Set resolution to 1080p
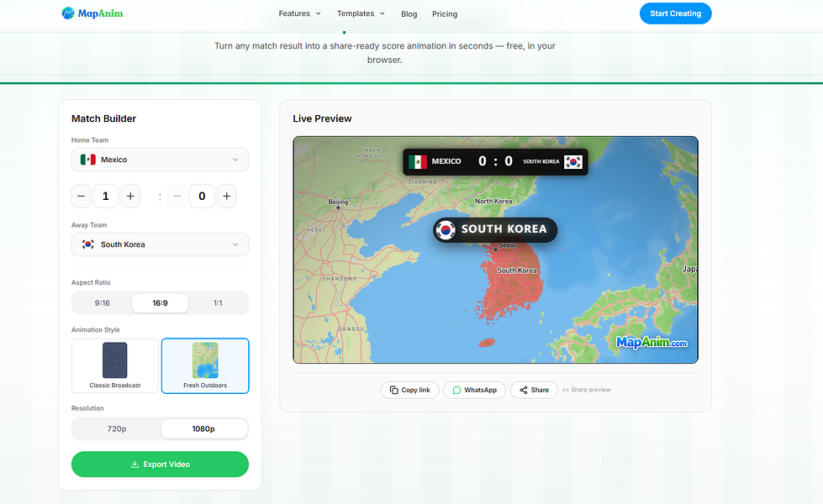 (x=203, y=429)
